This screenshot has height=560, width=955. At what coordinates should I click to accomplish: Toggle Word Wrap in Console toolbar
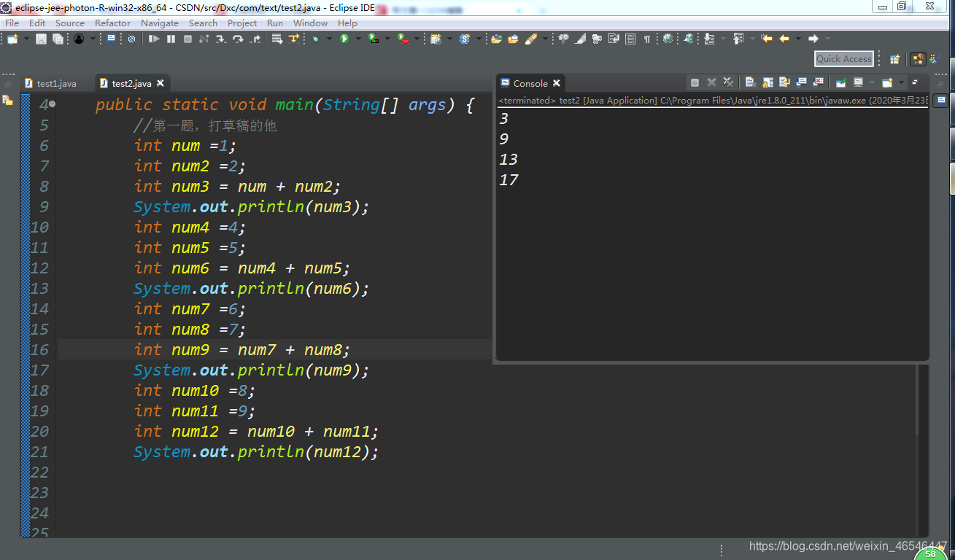click(x=784, y=82)
